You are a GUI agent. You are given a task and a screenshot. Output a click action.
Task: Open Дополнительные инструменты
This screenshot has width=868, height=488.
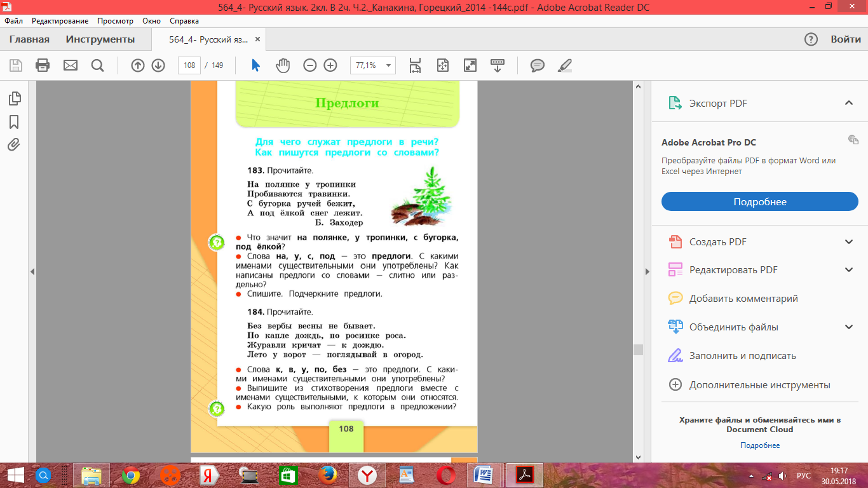(759, 384)
